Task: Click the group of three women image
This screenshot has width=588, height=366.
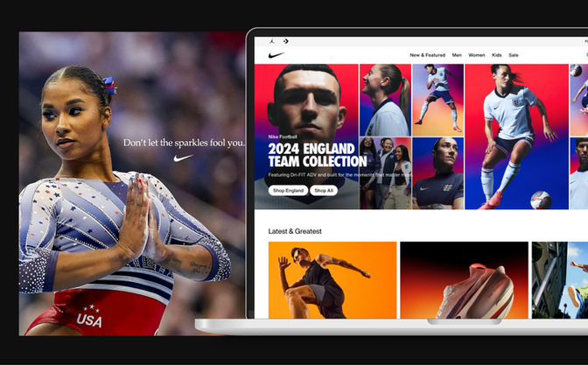Action: coord(385,173)
